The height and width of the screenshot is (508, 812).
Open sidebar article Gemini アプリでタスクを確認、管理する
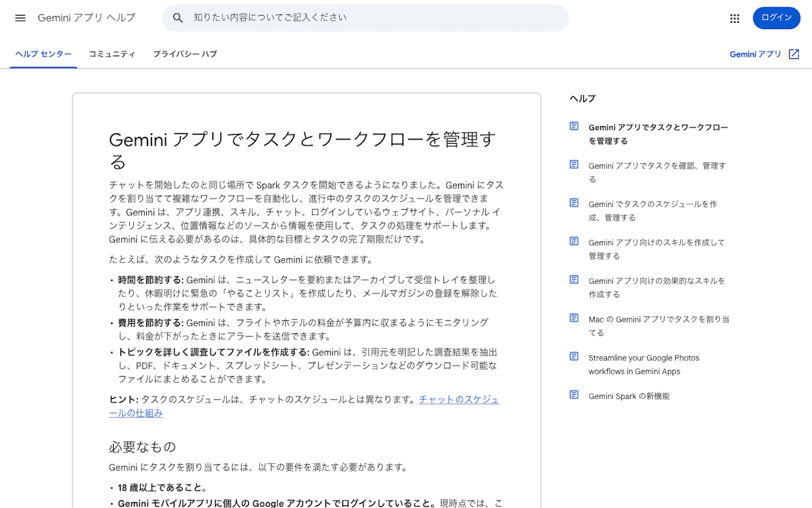(657, 172)
